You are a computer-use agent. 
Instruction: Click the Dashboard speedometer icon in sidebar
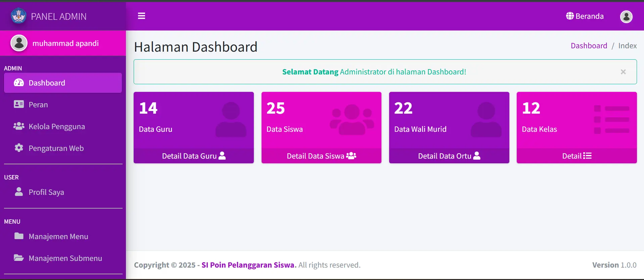19,82
